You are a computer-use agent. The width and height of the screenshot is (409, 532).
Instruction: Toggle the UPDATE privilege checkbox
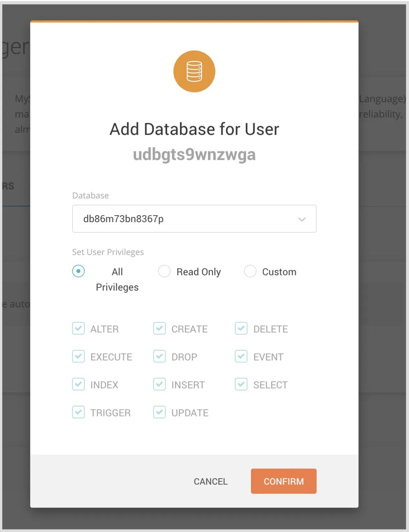coord(160,412)
